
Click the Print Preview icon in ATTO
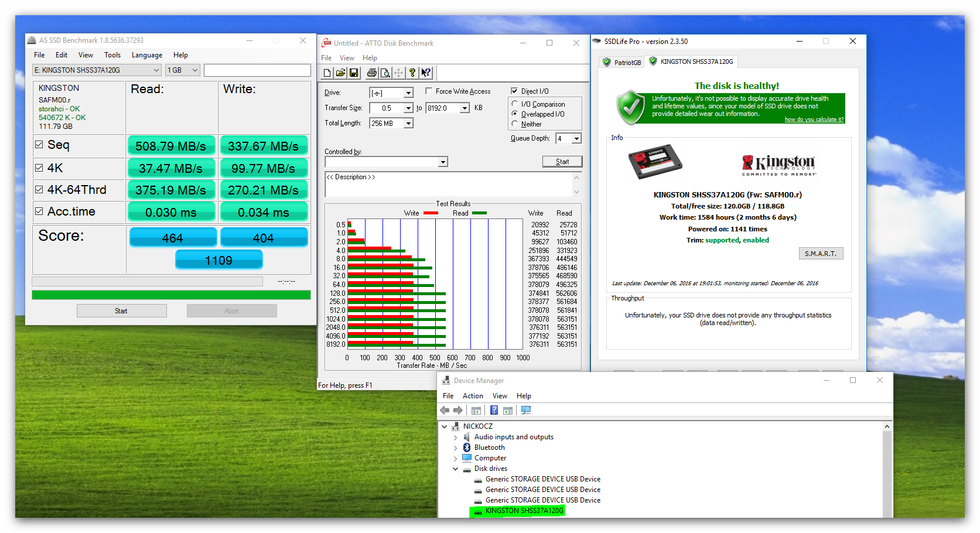[x=385, y=73]
